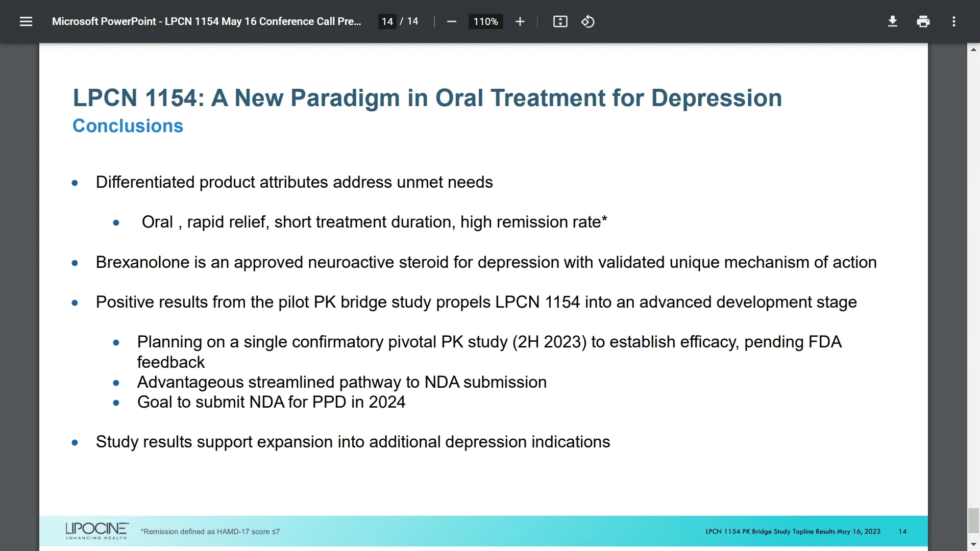Open the sidebar hamburger menu
The height and width of the screenshot is (551, 980).
26,21
